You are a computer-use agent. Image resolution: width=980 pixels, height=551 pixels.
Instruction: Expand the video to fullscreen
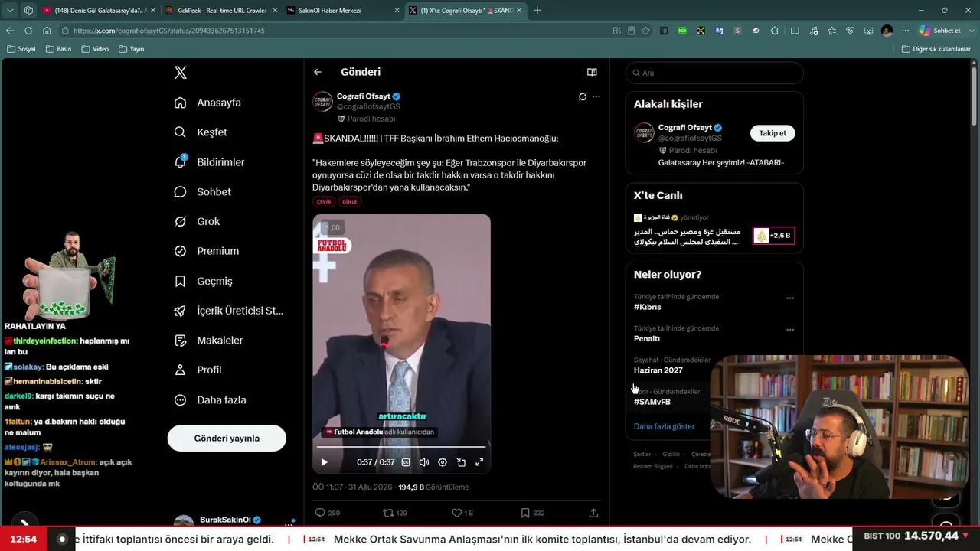coord(479,462)
